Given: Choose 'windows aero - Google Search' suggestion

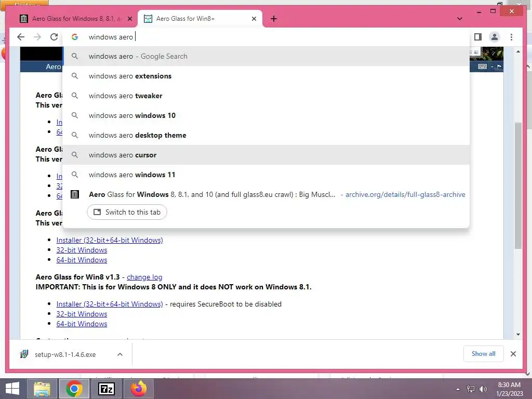Looking at the screenshot, I should tap(266, 56).
